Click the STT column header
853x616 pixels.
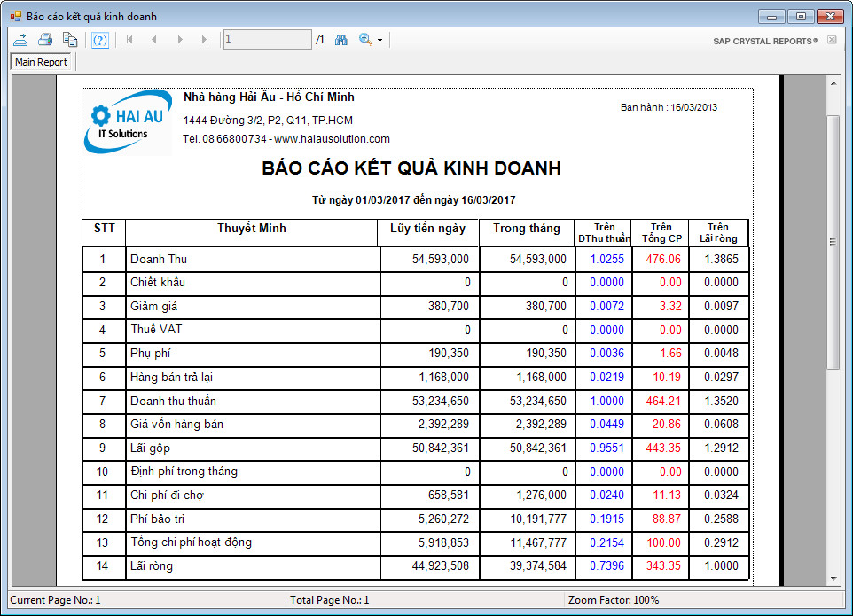coord(104,229)
